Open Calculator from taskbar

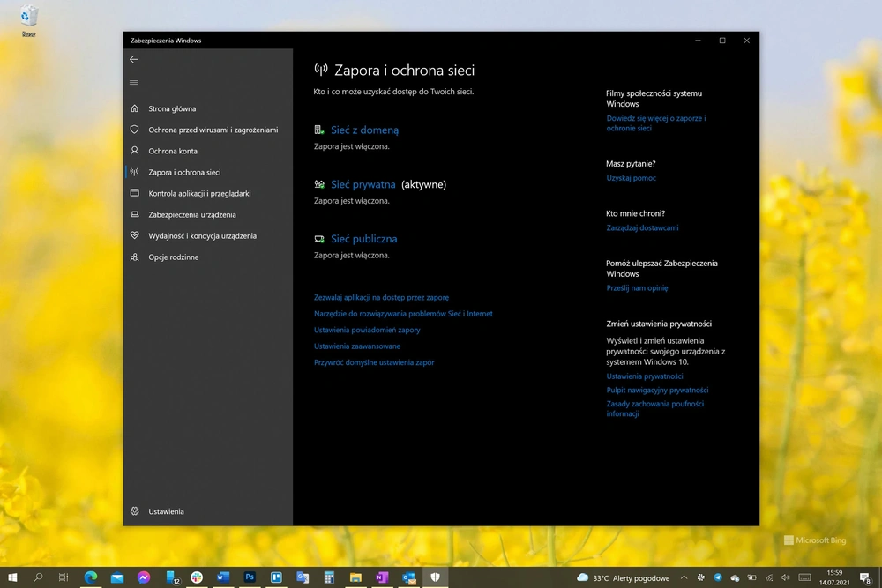(x=329, y=577)
